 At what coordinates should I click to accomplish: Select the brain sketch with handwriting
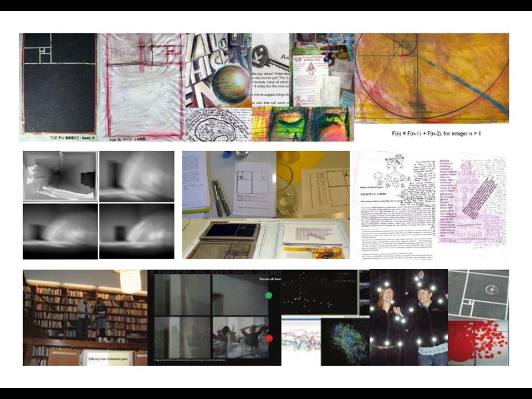(218, 125)
